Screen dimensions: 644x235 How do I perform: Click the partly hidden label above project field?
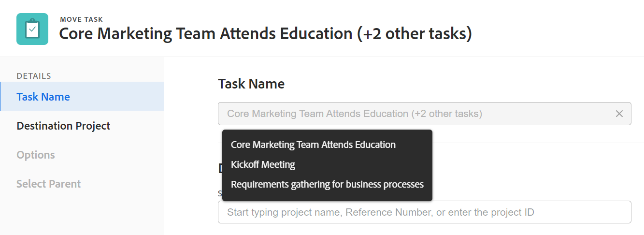[x=220, y=194]
